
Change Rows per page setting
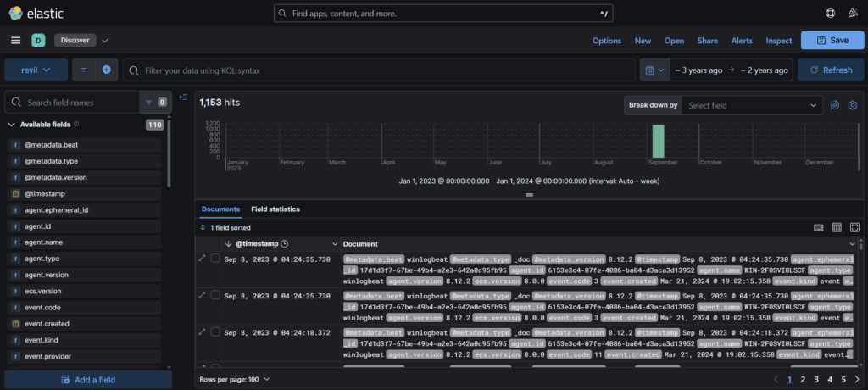235,379
